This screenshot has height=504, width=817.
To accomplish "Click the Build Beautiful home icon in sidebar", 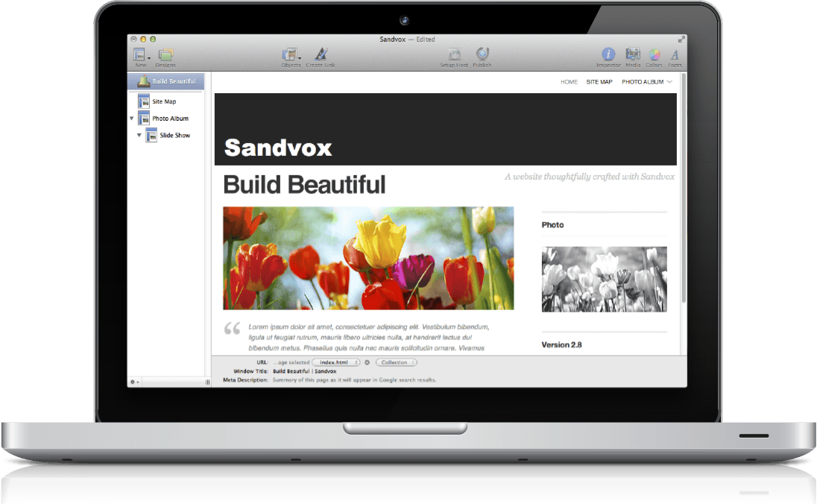I will tap(143, 81).
